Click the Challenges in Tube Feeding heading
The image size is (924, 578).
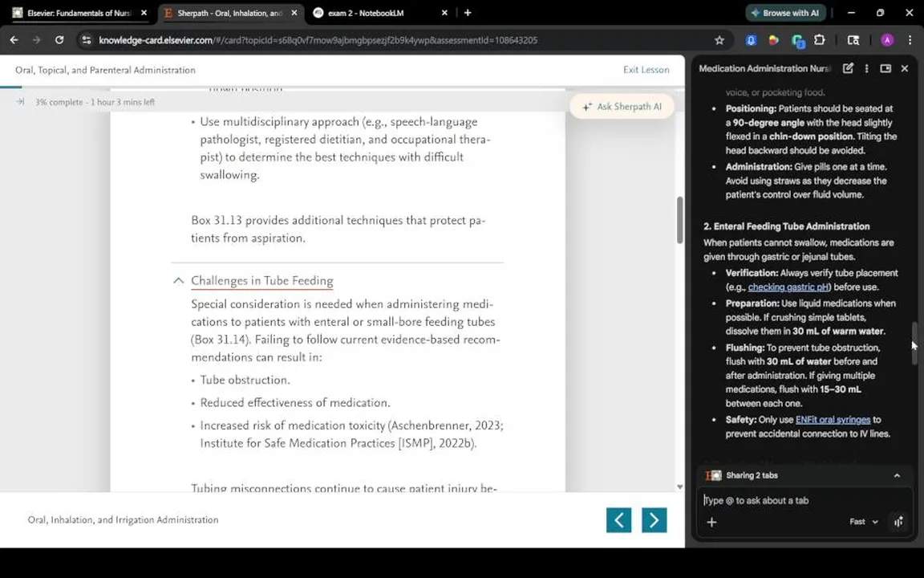[x=261, y=281]
